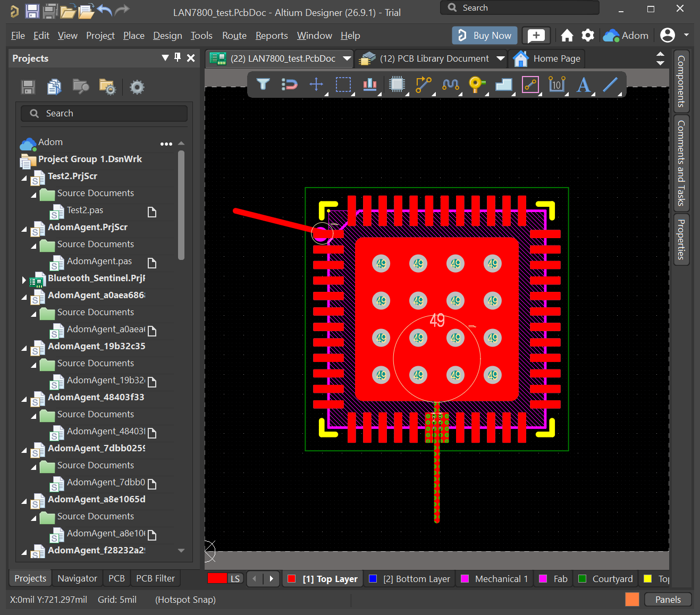Select the Place Line tool
Viewport: 700px width, 615px height.
[610, 85]
